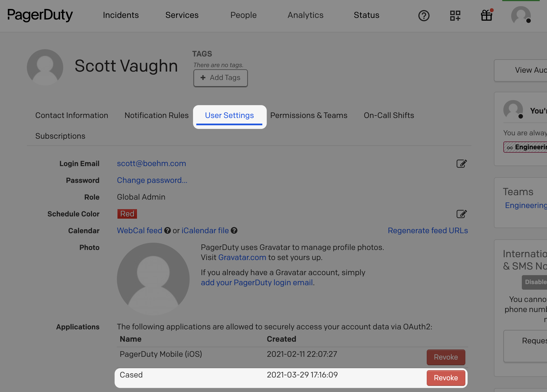Screen dimensions: 547x392
Task: Click the Created column header
Action: click(281, 339)
